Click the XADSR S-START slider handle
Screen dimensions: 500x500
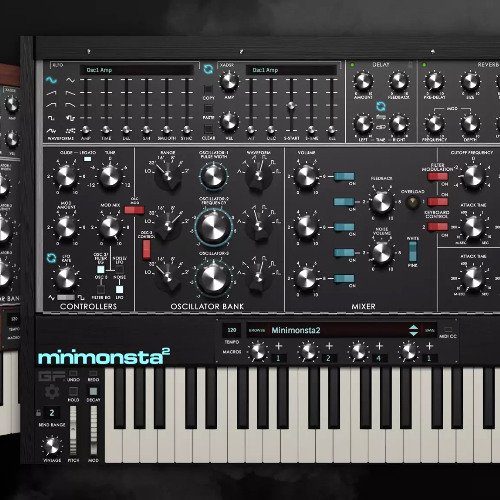click(x=291, y=106)
